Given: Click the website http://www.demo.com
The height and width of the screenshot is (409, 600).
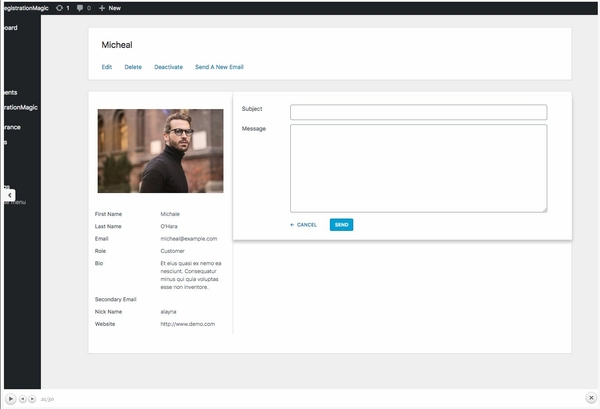Looking at the screenshot, I should coord(188,324).
